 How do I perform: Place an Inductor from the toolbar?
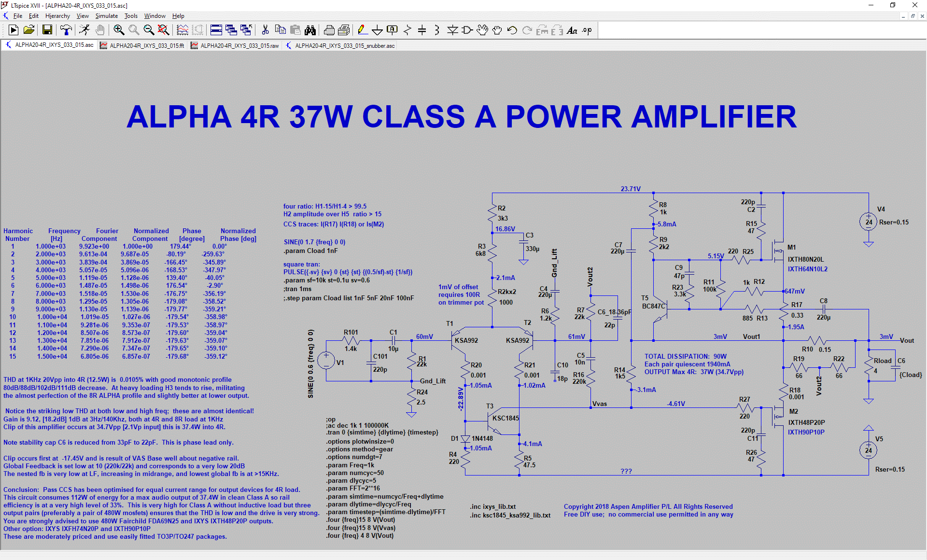(437, 30)
